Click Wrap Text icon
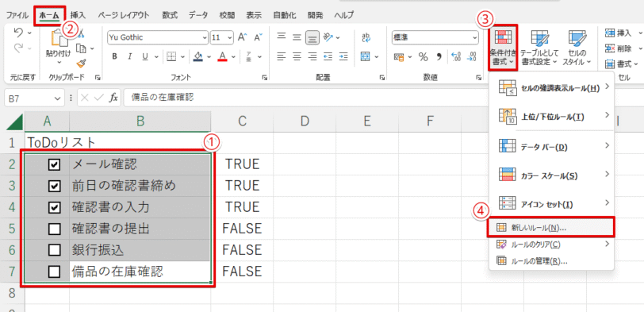 click(x=366, y=37)
